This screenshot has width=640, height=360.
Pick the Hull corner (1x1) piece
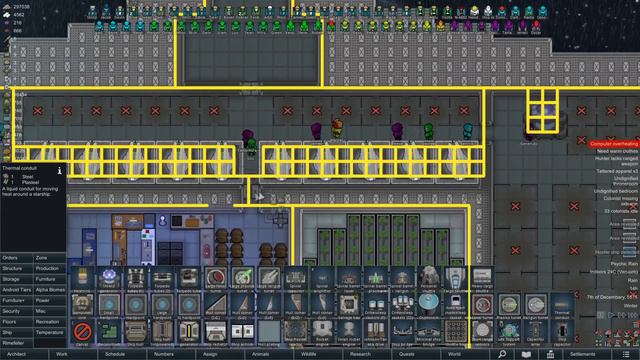[x=216, y=306]
